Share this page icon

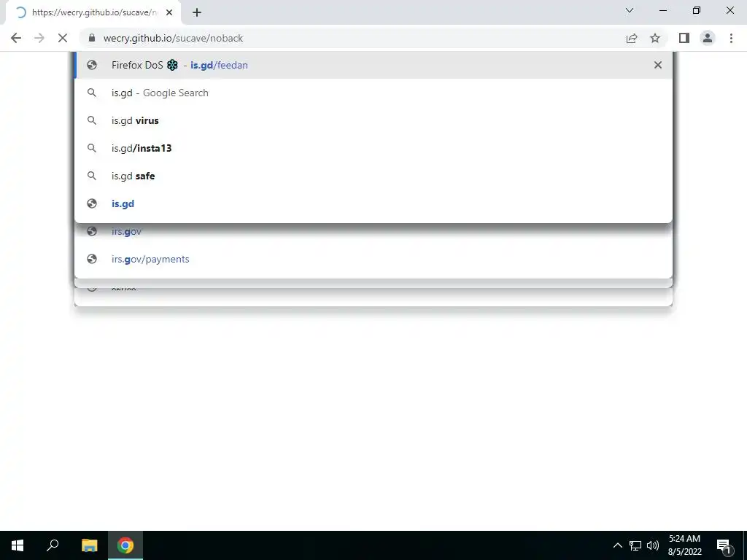click(632, 38)
